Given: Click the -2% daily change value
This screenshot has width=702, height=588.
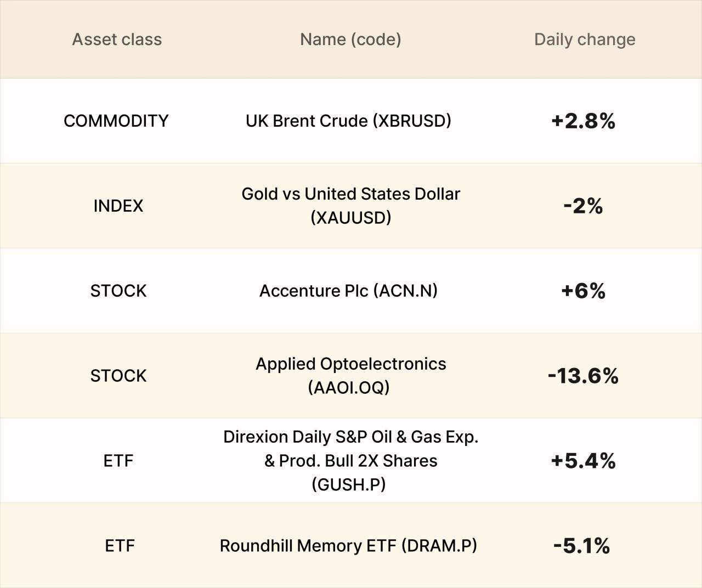Looking at the screenshot, I should pos(584,206).
